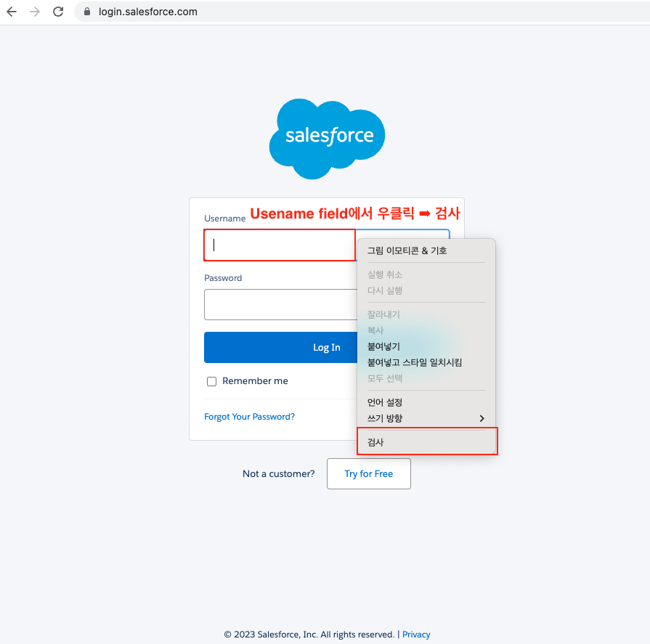Click the Try for Free button
Viewport: 650px width, 644px height.
(x=369, y=473)
